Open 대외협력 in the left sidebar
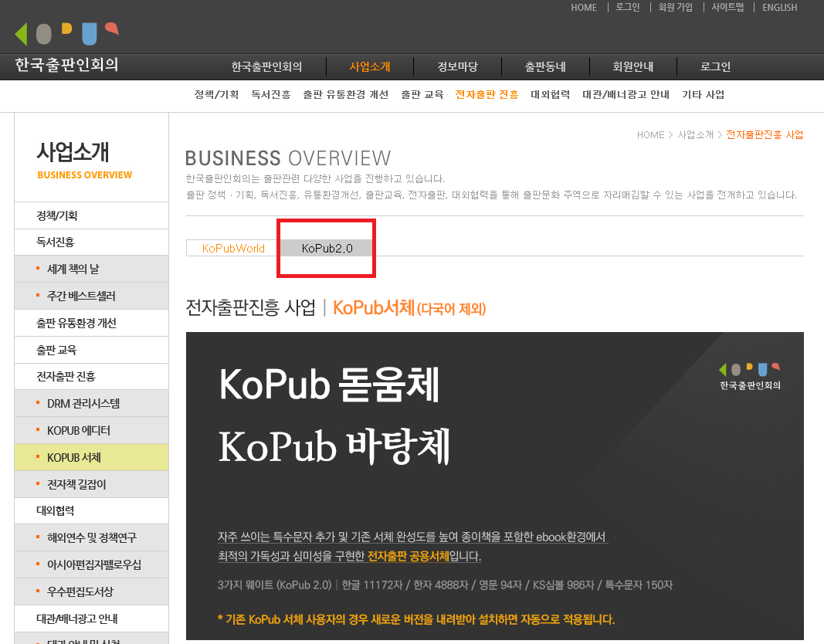The height and width of the screenshot is (644, 824). pyautogui.click(x=91, y=511)
